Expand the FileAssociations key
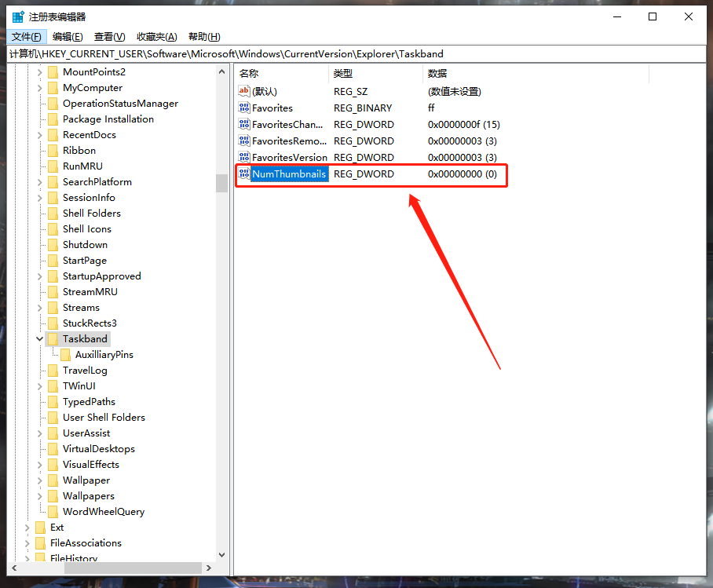 tap(27, 542)
